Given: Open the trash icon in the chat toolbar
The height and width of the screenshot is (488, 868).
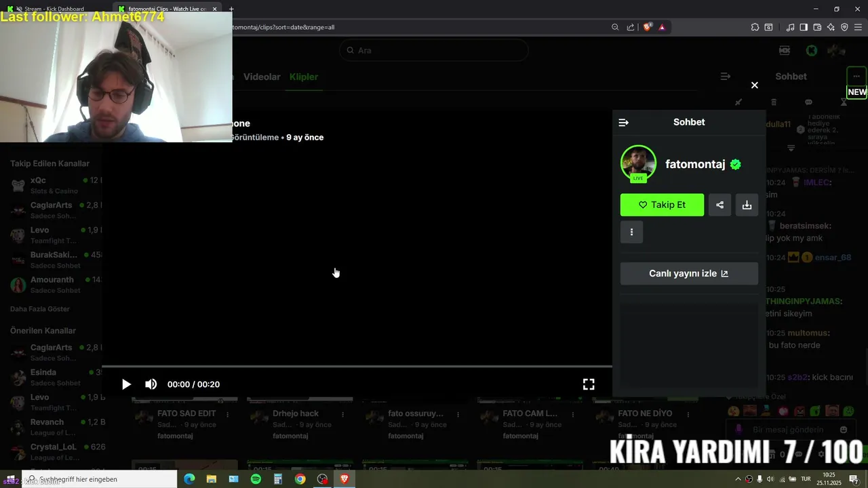Looking at the screenshot, I should pyautogui.click(x=774, y=102).
